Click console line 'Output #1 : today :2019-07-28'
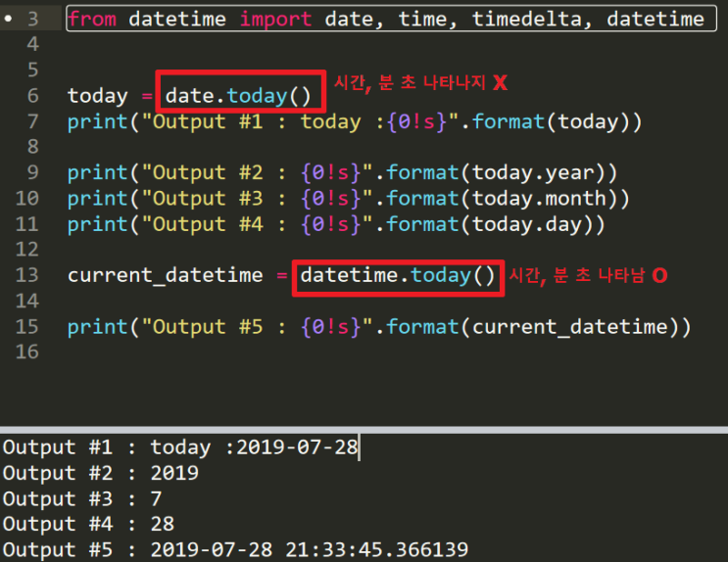The height and width of the screenshot is (562, 728). click(x=180, y=447)
